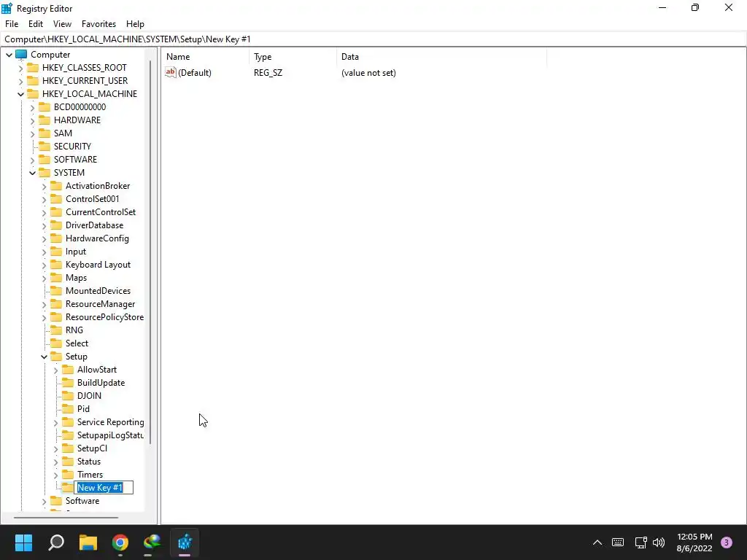Expand the Timers key
Screen dimensions: 747x560
click(x=55, y=475)
